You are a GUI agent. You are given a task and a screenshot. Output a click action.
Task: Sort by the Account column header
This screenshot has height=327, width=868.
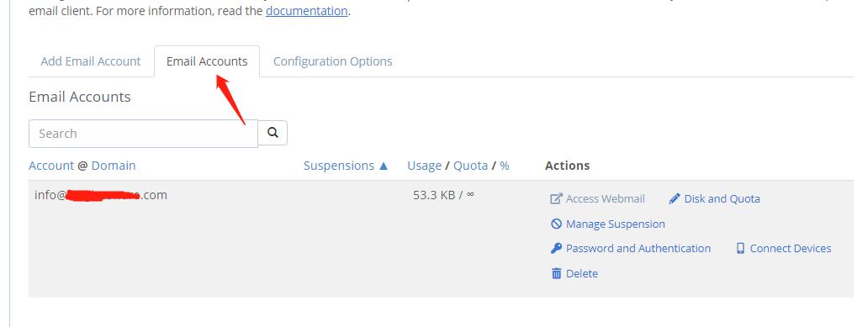pos(51,166)
